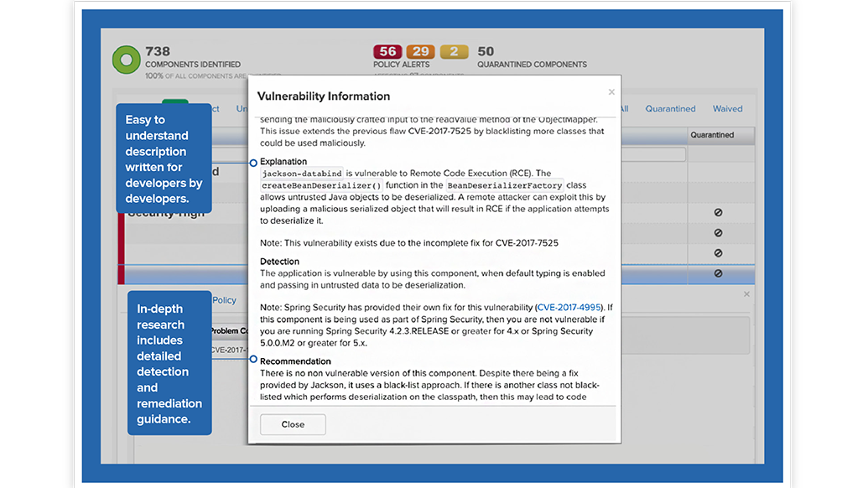This screenshot has height=488, width=868.
Task: Click the Vulnerability Information title
Action: coord(324,96)
